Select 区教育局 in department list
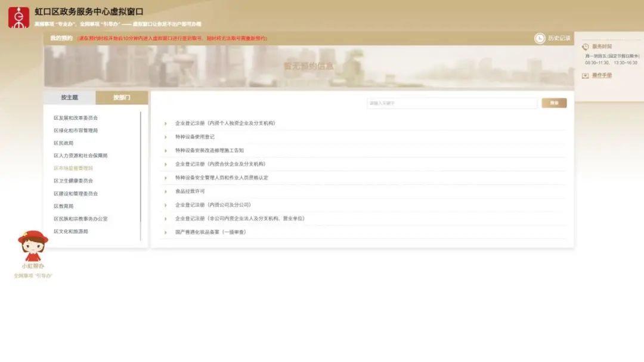The height and width of the screenshot is (362, 644). (63, 206)
